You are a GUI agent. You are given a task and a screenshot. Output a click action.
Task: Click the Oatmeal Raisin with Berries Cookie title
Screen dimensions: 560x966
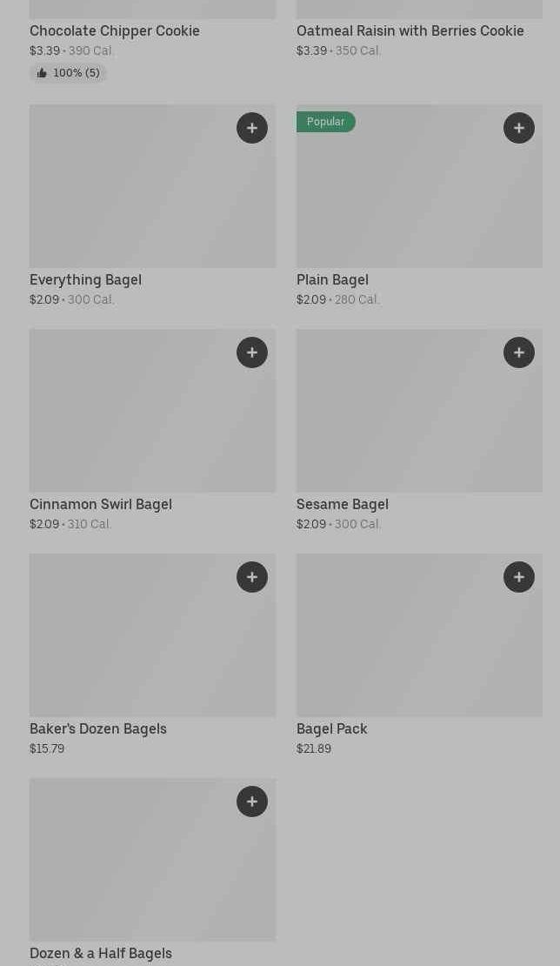tap(410, 31)
